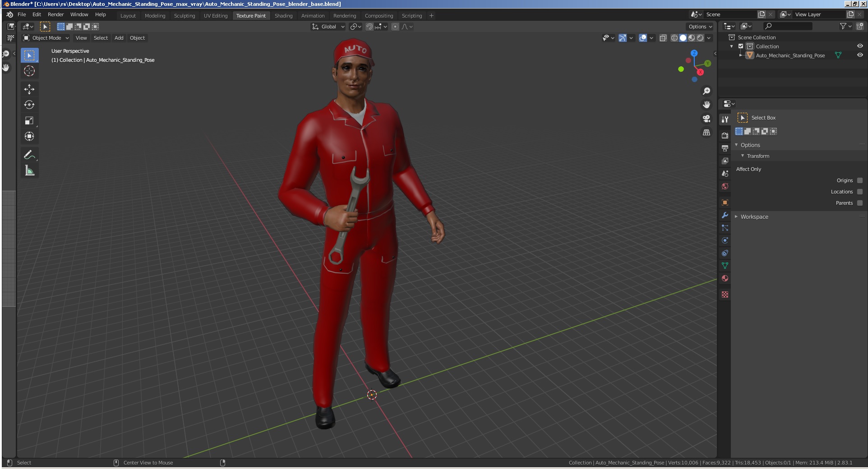
Task: Open the View Layer properties tab
Action: pyautogui.click(x=725, y=161)
